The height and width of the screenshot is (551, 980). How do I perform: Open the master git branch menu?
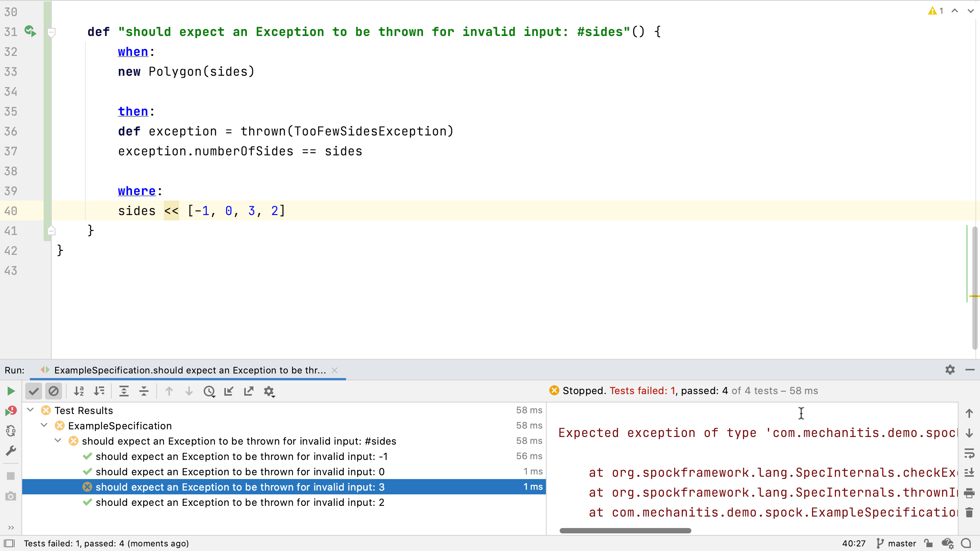pyautogui.click(x=897, y=543)
